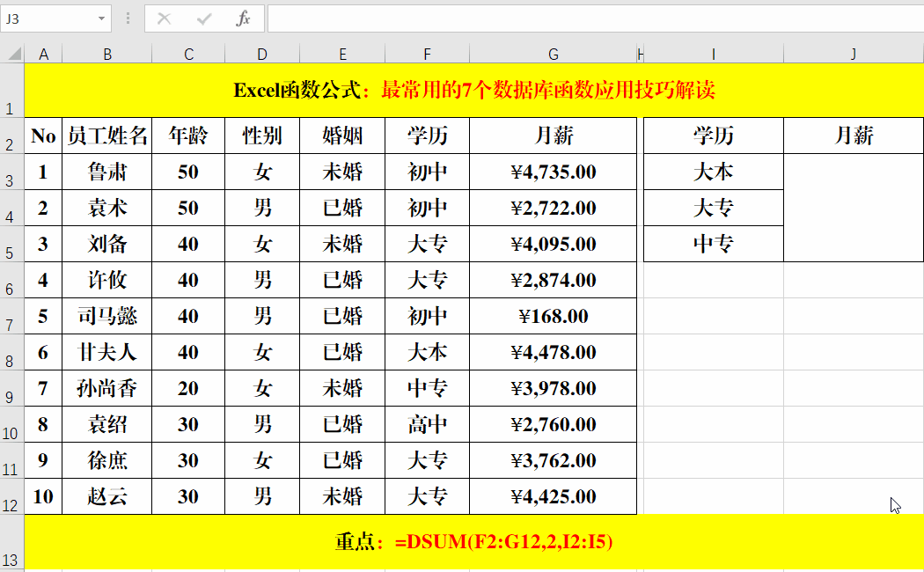Click the criteria cell 大本
Image resolution: width=924 pixels, height=572 pixels.
point(714,172)
